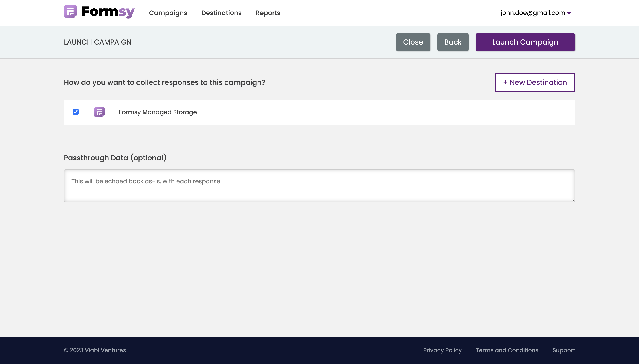Navigate to Destinations section
This screenshot has height=364, width=639.
tap(221, 13)
